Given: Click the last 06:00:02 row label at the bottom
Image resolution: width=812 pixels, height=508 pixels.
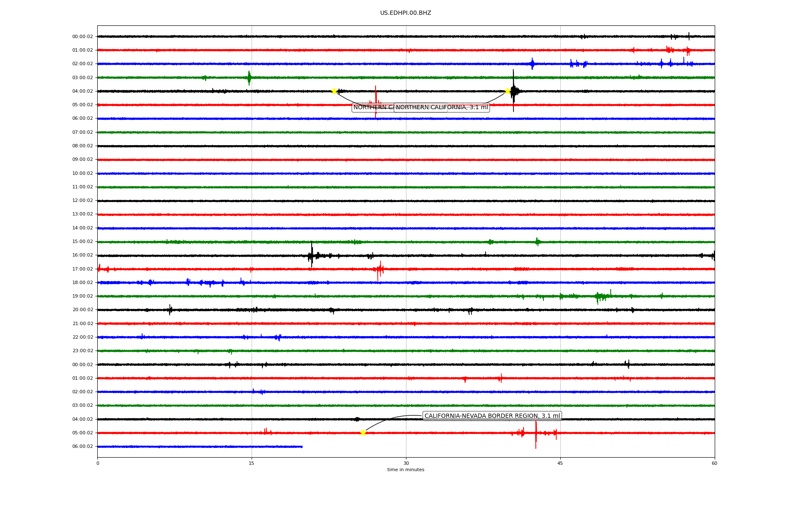Looking at the screenshot, I should click(82, 447).
